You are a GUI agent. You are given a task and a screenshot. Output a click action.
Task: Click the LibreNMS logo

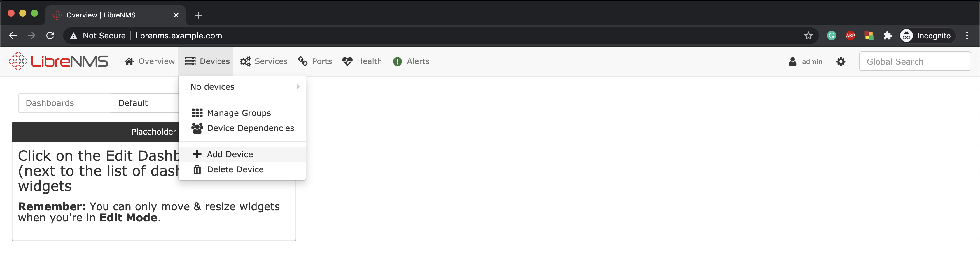click(58, 61)
